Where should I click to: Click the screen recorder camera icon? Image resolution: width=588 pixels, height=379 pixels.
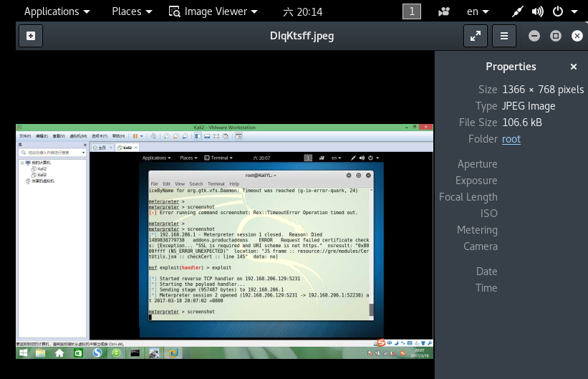pos(444,11)
